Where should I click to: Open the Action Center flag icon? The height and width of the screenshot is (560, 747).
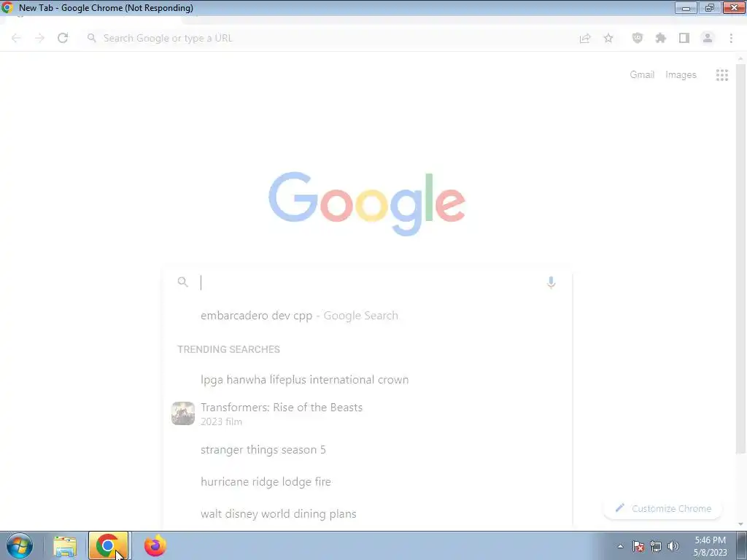pyautogui.click(x=638, y=546)
